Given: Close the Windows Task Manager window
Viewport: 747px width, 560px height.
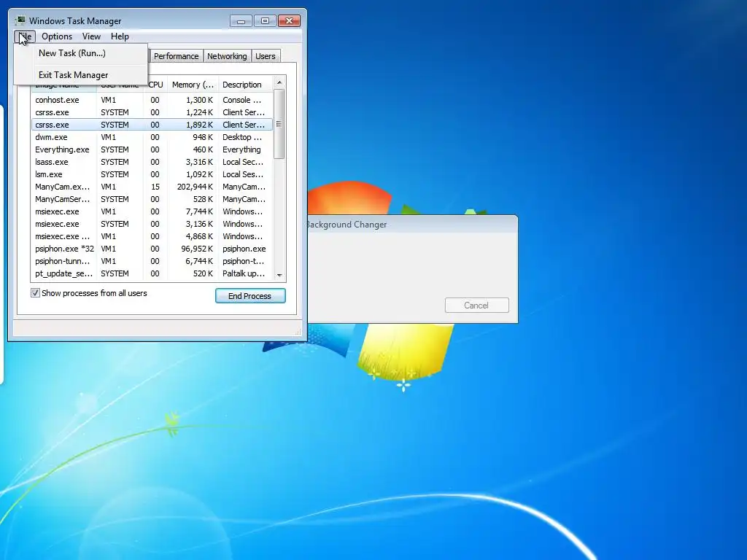Looking at the screenshot, I should 289,21.
